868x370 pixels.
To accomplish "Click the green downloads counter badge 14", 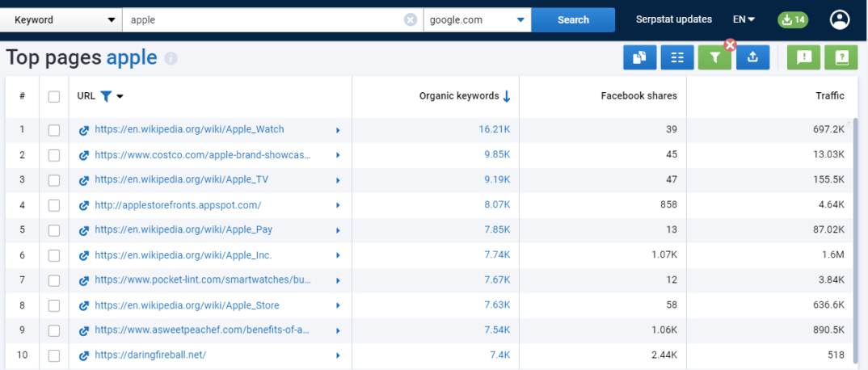I will coord(793,20).
